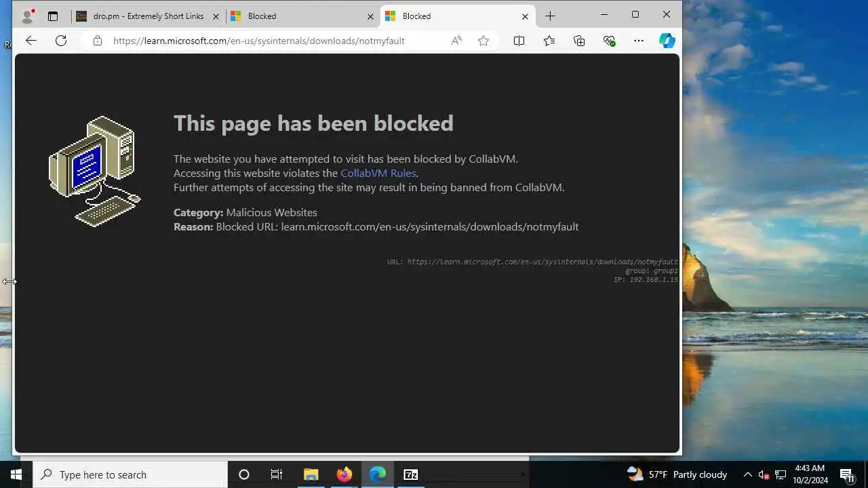Switch to the middle Blocked tab

[302, 16]
